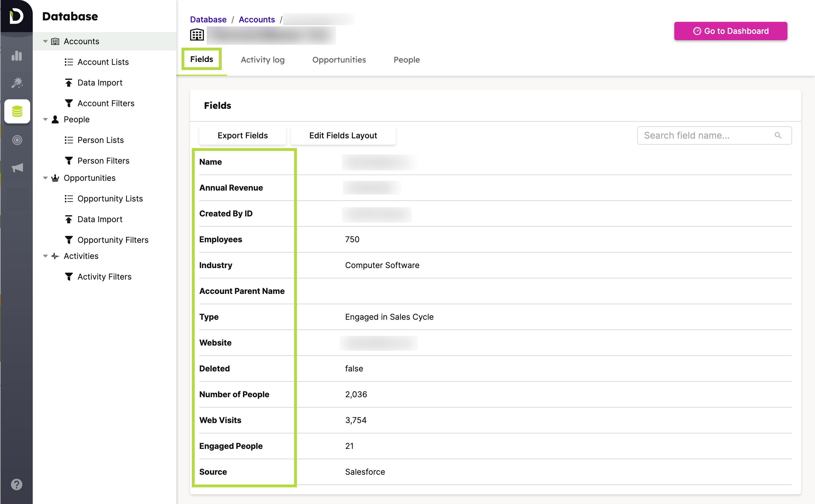Image resolution: width=815 pixels, height=504 pixels.
Task: Switch to the Activity log tab
Action: tap(262, 60)
